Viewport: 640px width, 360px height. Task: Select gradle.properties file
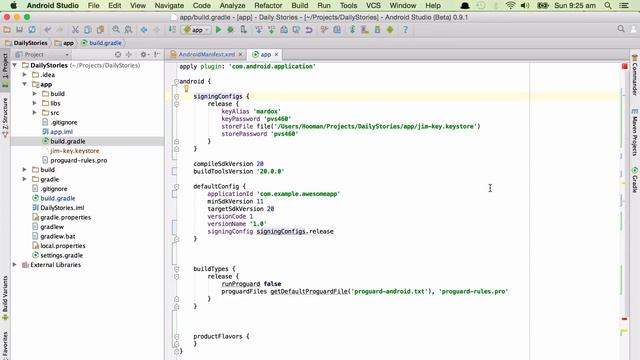pyautogui.click(x=65, y=218)
